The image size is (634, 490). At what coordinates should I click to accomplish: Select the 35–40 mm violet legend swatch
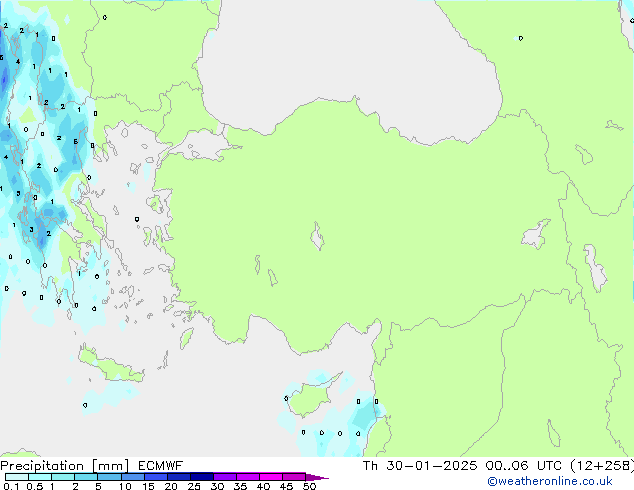(x=248, y=477)
